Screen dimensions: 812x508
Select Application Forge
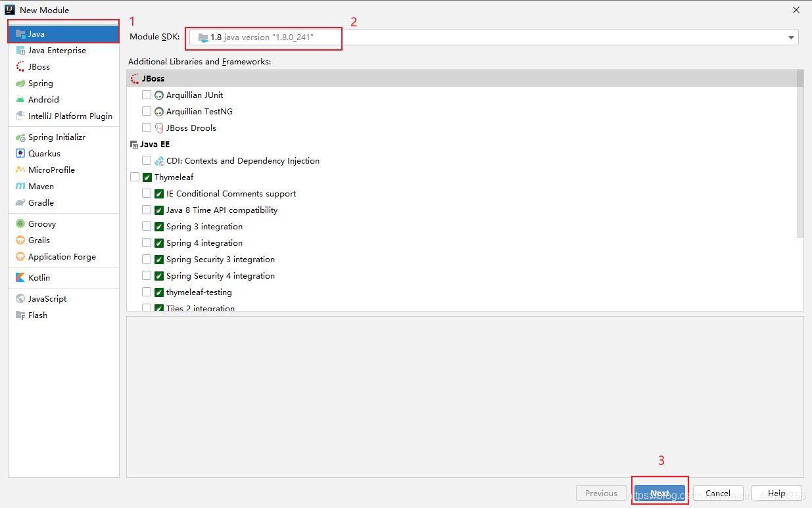point(64,256)
